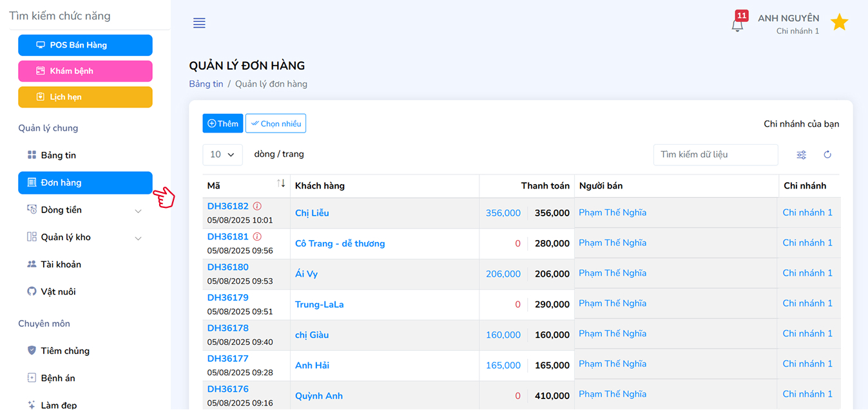Click customer Cô Trang - dễ thương
The image size is (868, 410).
tap(340, 243)
